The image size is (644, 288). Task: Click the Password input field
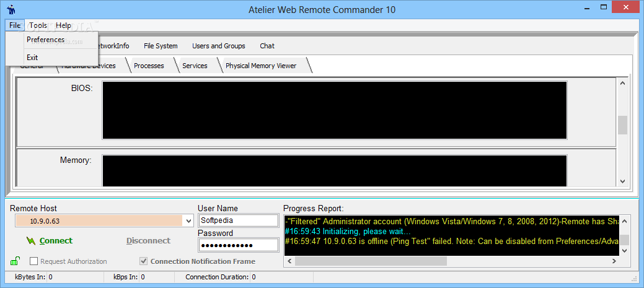(238, 245)
